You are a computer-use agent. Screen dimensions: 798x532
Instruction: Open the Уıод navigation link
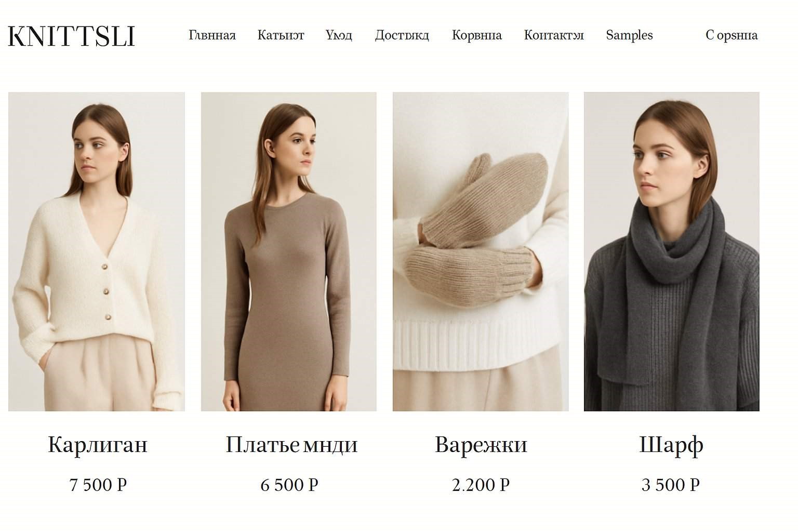coord(339,35)
